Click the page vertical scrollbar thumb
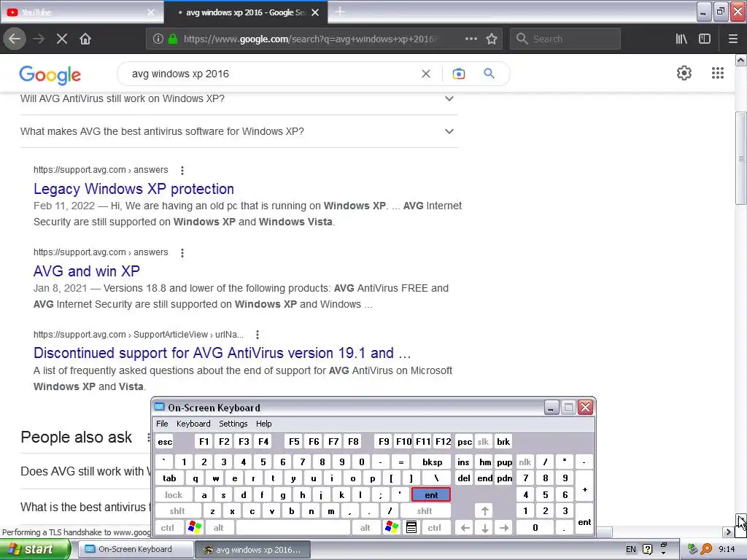747x560 pixels. tap(741, 158)
